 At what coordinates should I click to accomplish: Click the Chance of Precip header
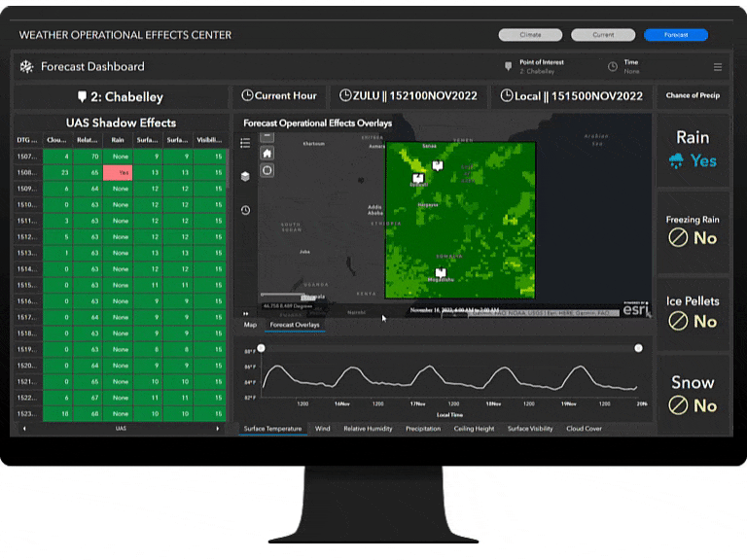693,95
